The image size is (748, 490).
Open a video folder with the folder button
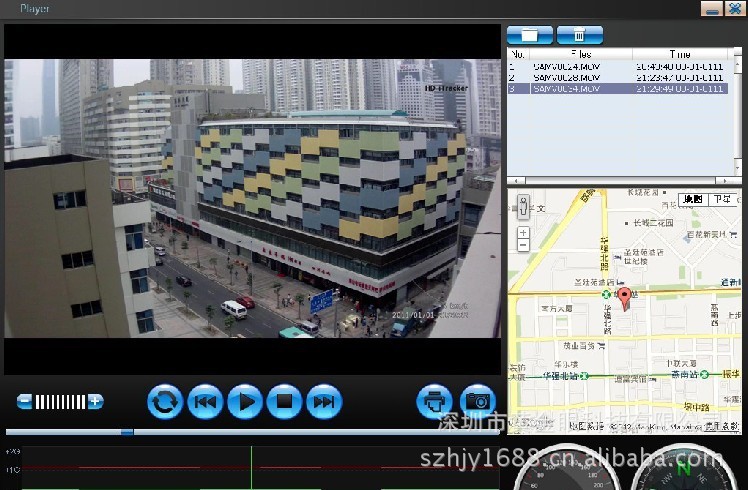[530, 35]
